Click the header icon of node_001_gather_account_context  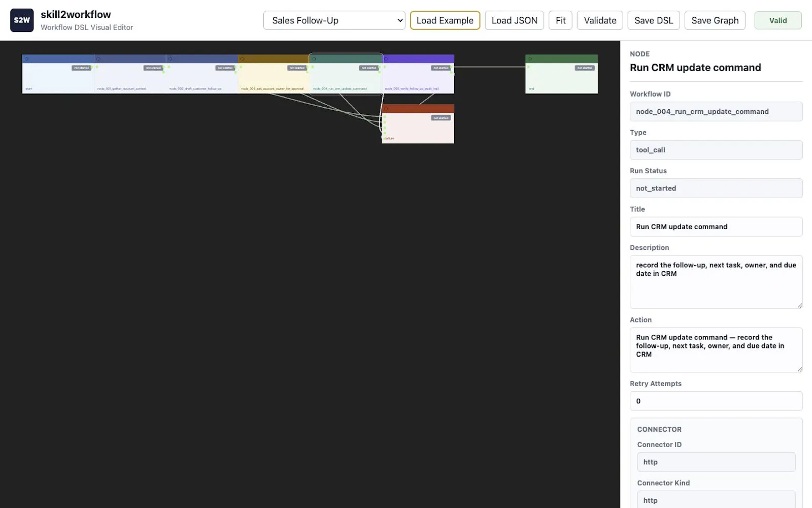[98, 59]
